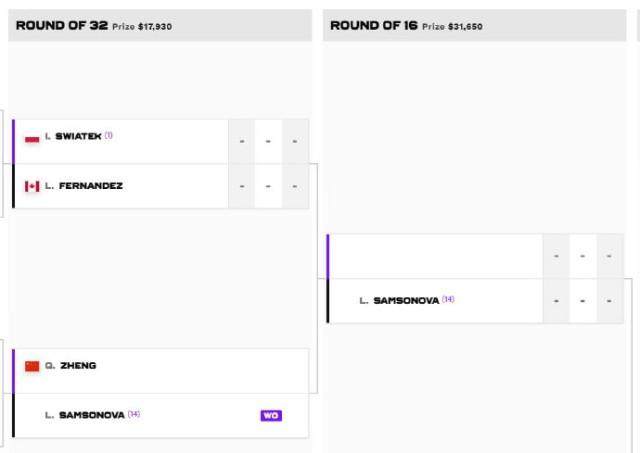Click the purple WO walkover badge
640x453 pixels.
[271, 415]
